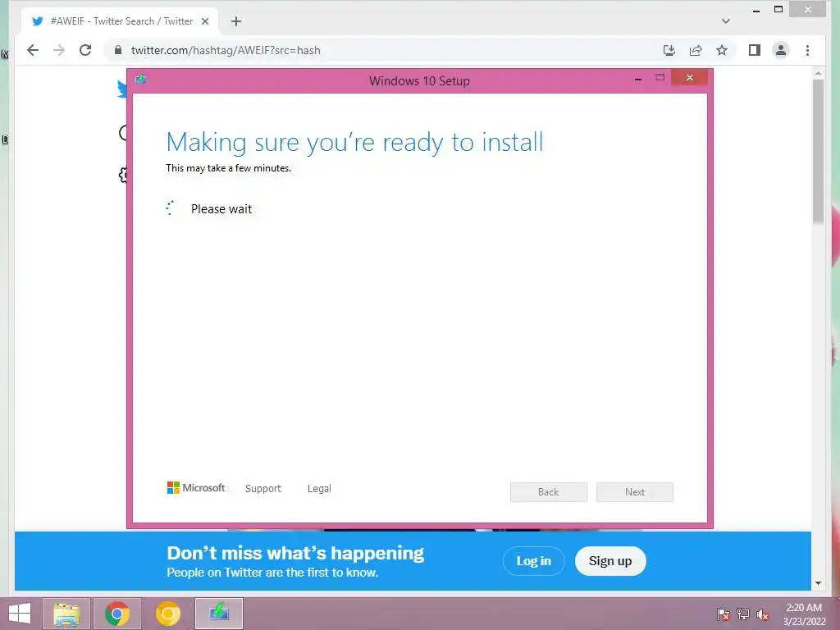
Task: Bookmark this page with the star
Action: click(722, 50)
